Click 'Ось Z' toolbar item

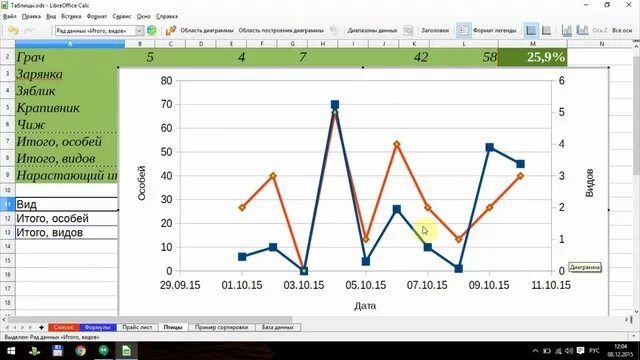[x=600, y=30]
